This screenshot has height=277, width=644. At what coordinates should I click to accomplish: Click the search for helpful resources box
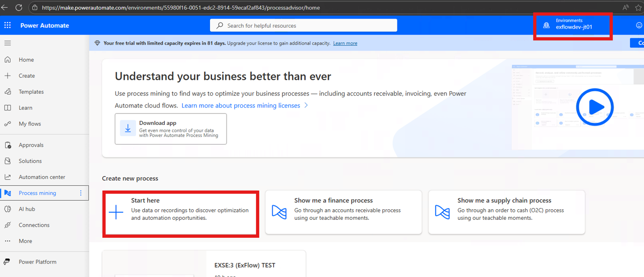point(304,25)
